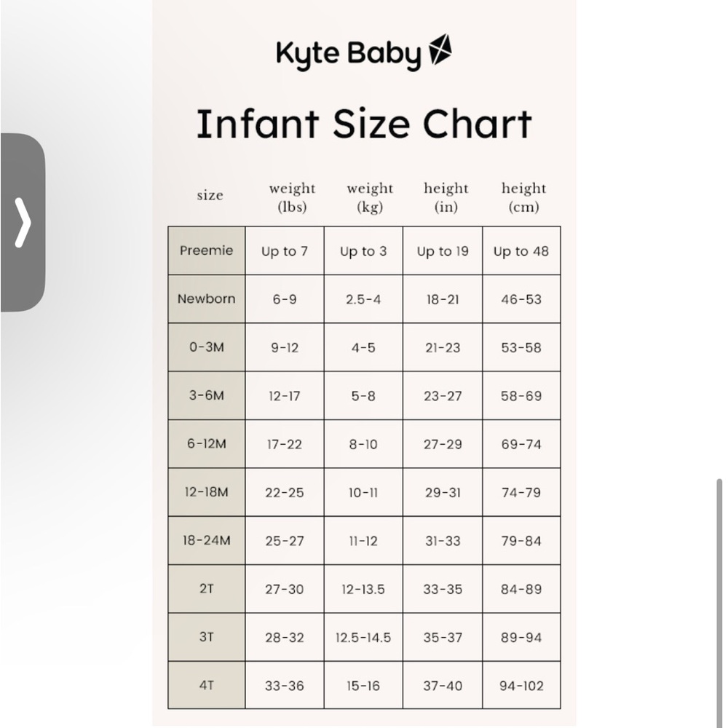The image size is (728, 728).
Task: Click the Kyte Baby brand name text
Action: [x=349, y=52]
